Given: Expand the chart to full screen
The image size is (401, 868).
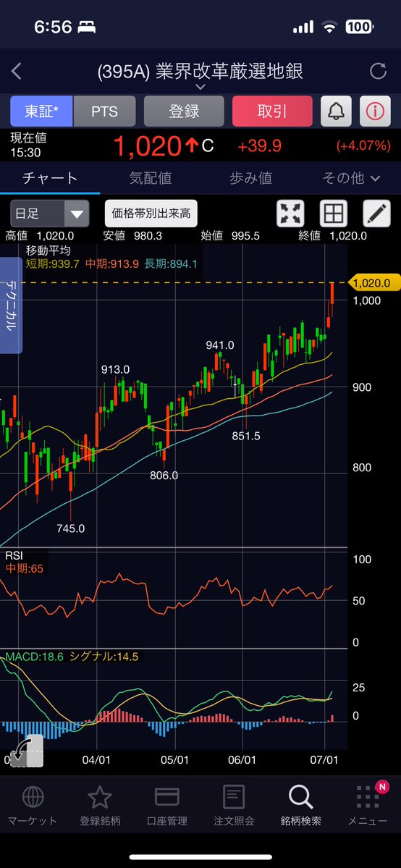Looking at the screenshot, I should pos(290,213).
